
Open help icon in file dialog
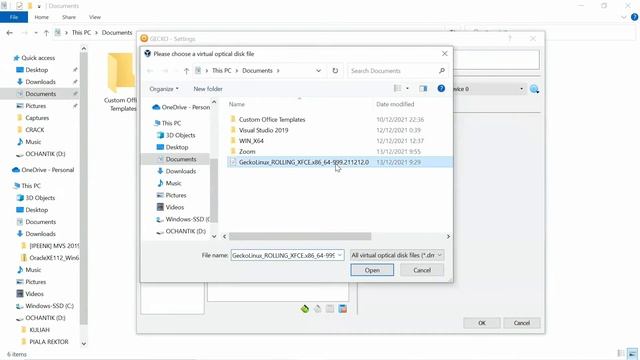[441, 88]
